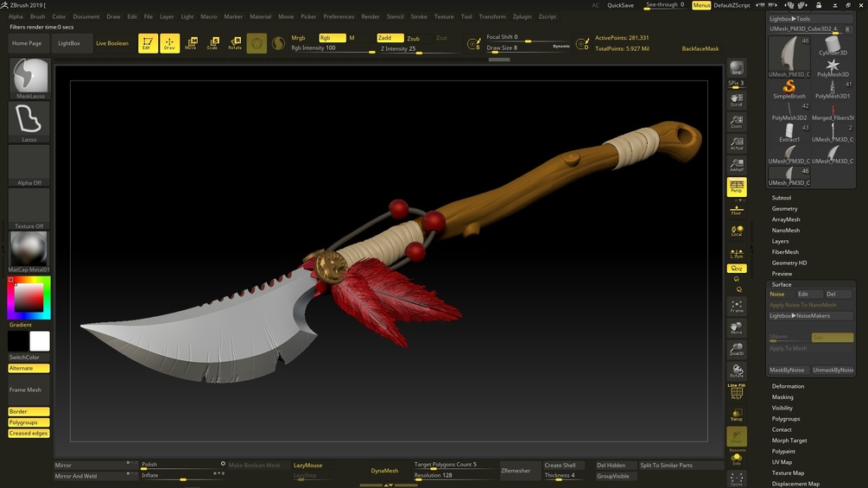This screenshot has width=868, height=488.
Task: Click the gizmo 3D circle icon
Action: click(x=257, y=43)
